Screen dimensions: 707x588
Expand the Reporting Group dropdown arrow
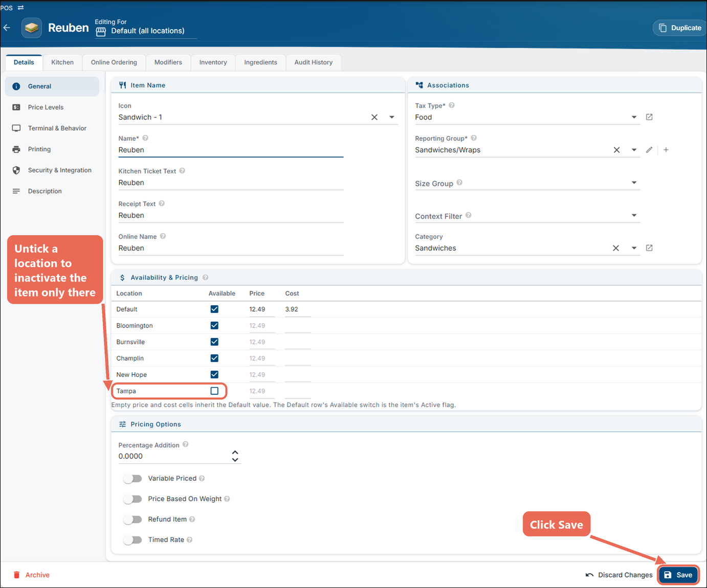[x=634, y=150]
